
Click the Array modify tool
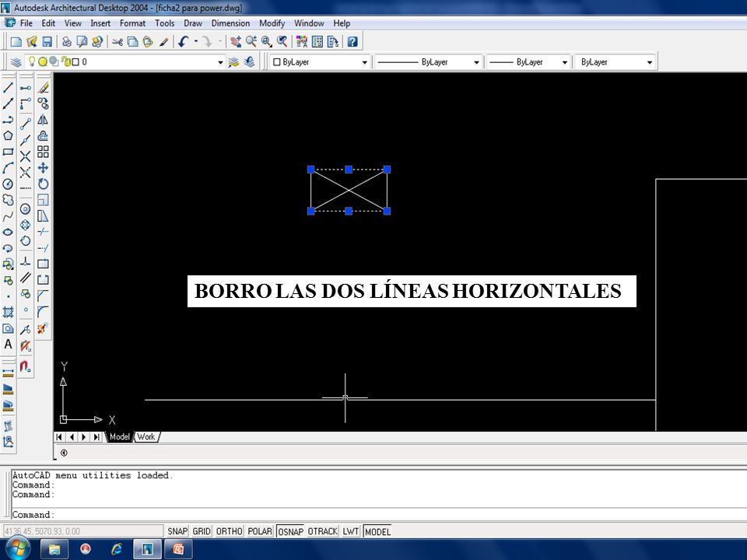click(x=44, y=152)
